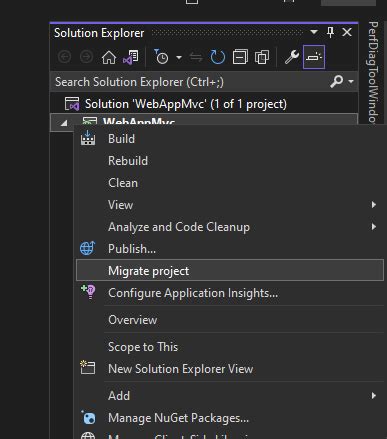Screen dimensions: 387x439
Task: Click the Build icon in context menu
Action: tap(88, 138)
